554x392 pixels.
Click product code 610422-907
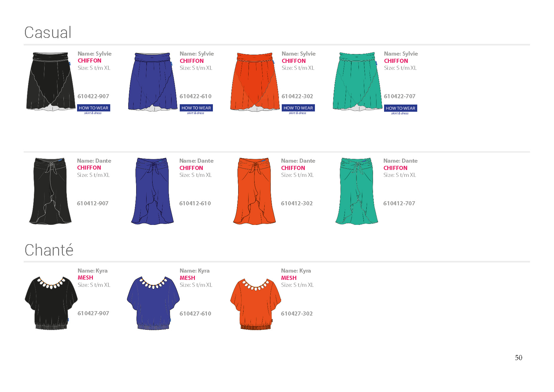(x=93, y=96)
